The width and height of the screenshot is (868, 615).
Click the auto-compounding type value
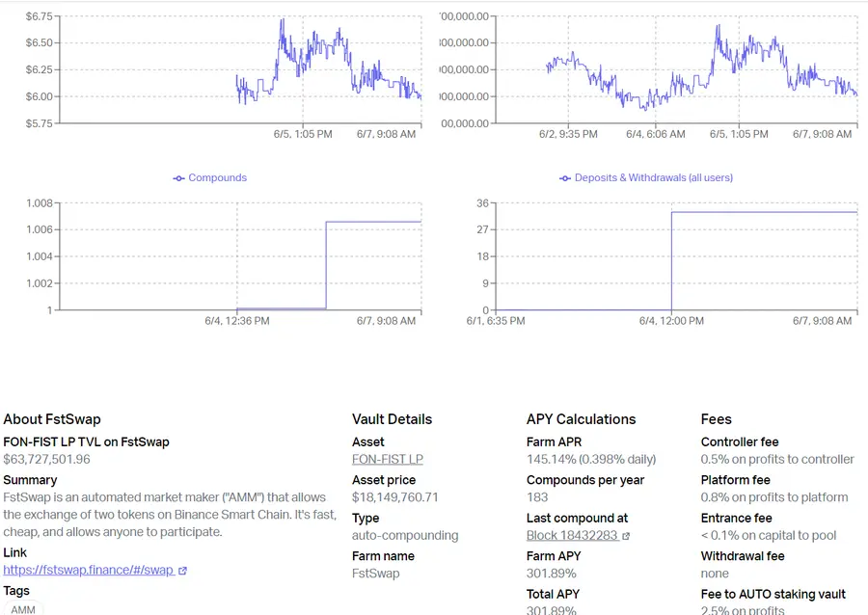405,535
